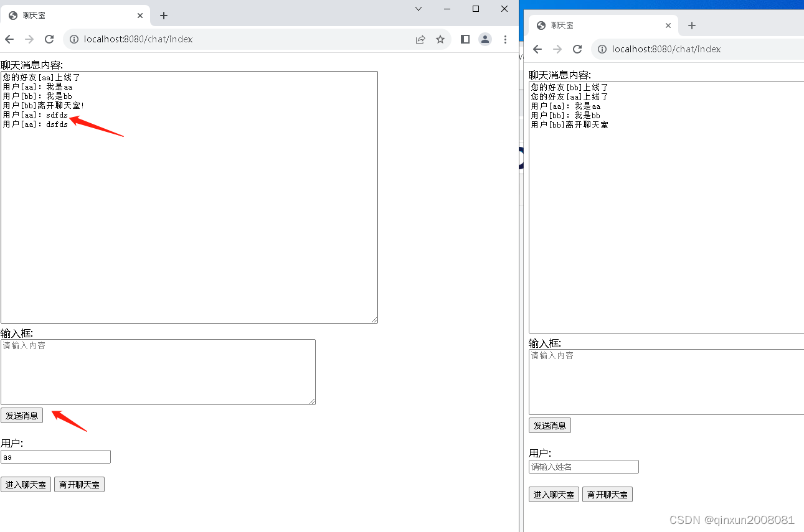Click the 进入聊天室 button in the left window
804x532 pixels.
[26, 484]
